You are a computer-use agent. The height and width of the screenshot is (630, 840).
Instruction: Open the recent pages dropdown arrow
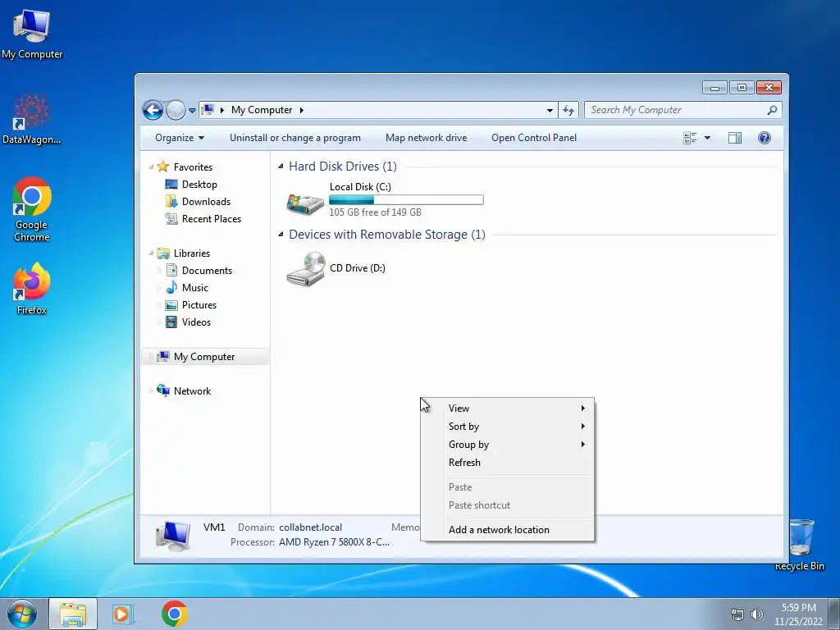coord(192,111)
